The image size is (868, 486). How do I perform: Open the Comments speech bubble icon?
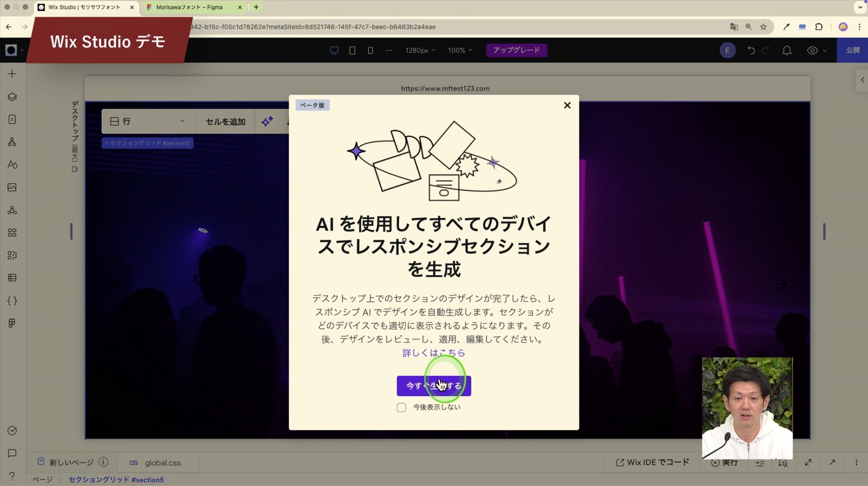pos(12,453)
